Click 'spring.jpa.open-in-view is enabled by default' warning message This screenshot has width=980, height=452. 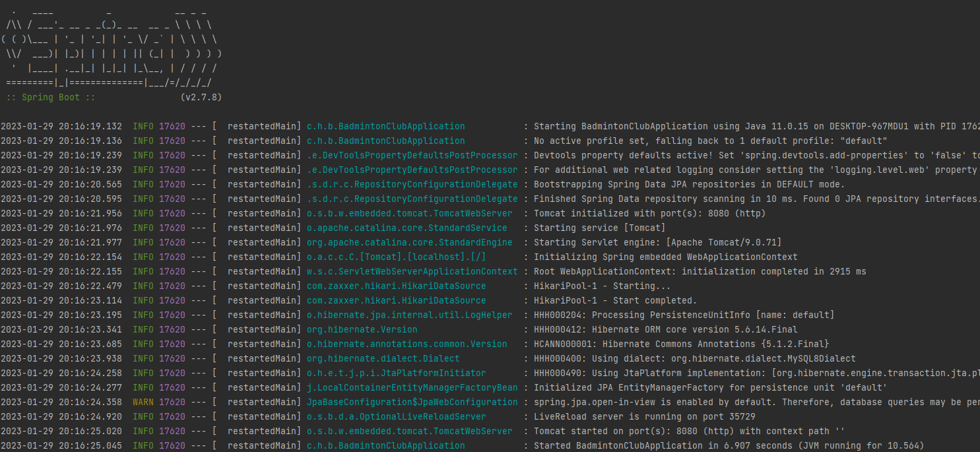coord(757,402)
